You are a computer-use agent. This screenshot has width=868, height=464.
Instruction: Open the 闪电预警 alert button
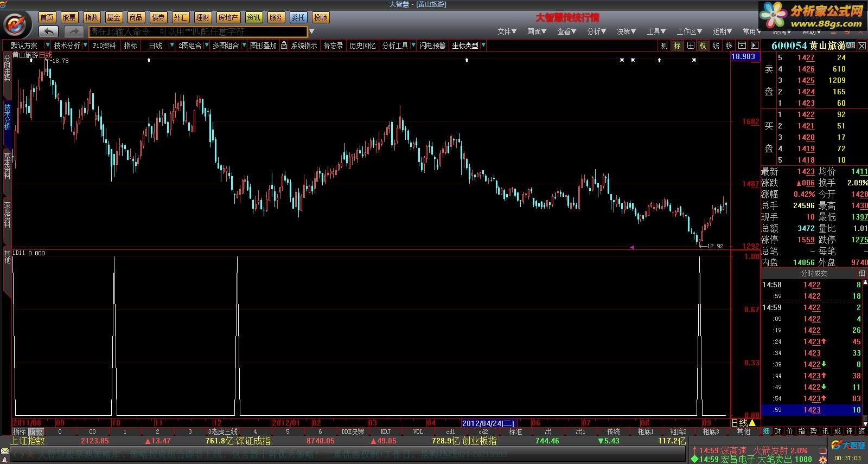coord(432,46)
